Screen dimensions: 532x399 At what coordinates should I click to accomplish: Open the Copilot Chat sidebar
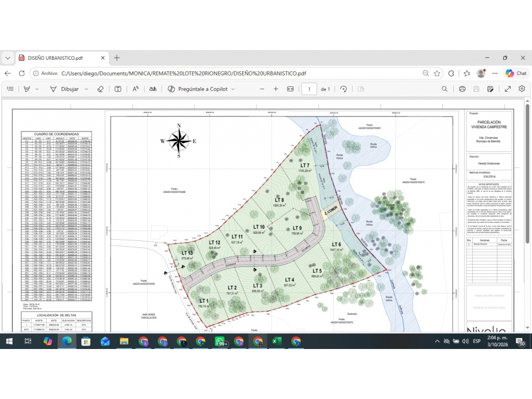click(516, 73)
